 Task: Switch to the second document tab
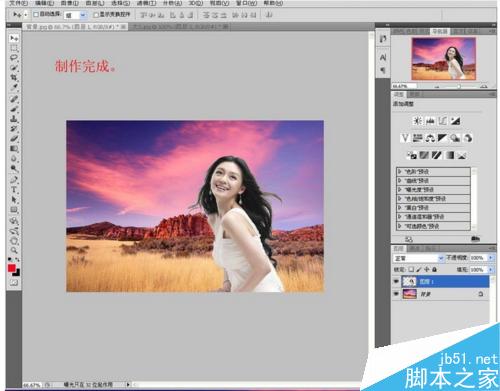(179, 26)
